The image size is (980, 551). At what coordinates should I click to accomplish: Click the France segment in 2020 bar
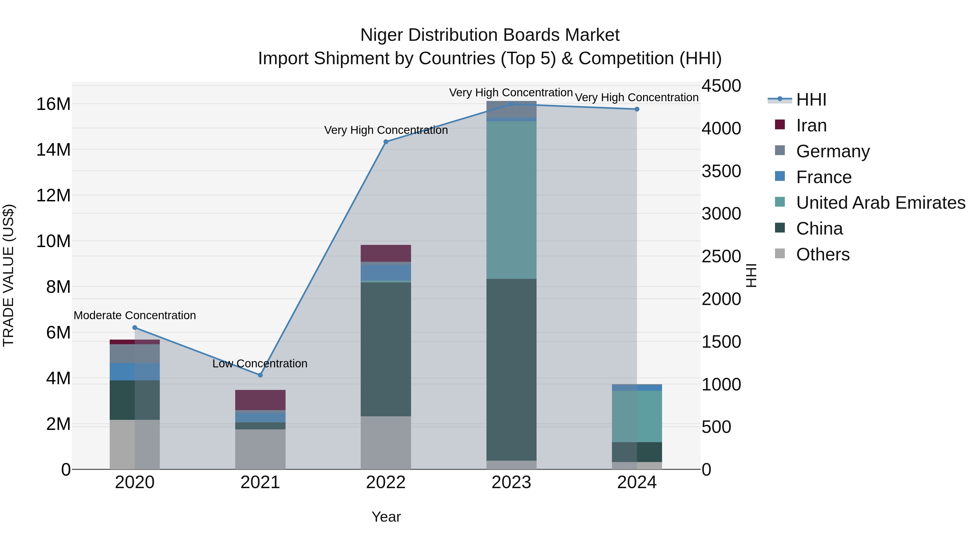click(135, 372)
